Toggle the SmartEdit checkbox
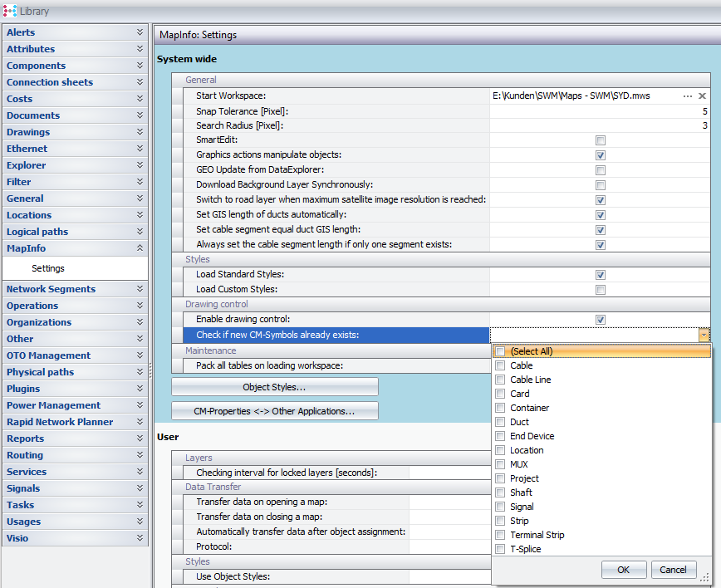The width and height of the screenshot is (721, 588). 600,140
